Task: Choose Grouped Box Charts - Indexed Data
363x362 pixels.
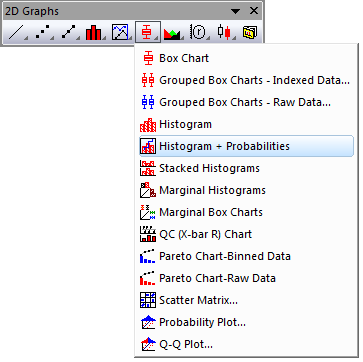Action: 246,80
